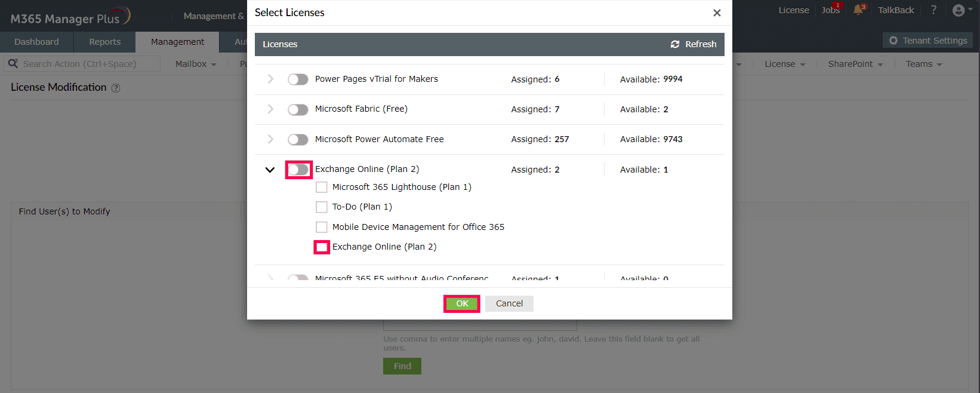The image size is (980, 393).
Task: Click the user names text field above Find
Action: pyautogui.click(x=480, y=325)
